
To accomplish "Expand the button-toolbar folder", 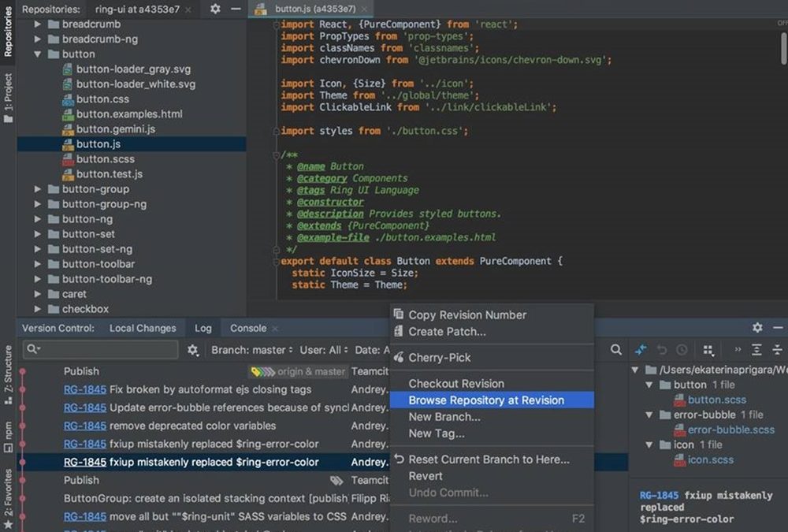I will pos(37,264).
